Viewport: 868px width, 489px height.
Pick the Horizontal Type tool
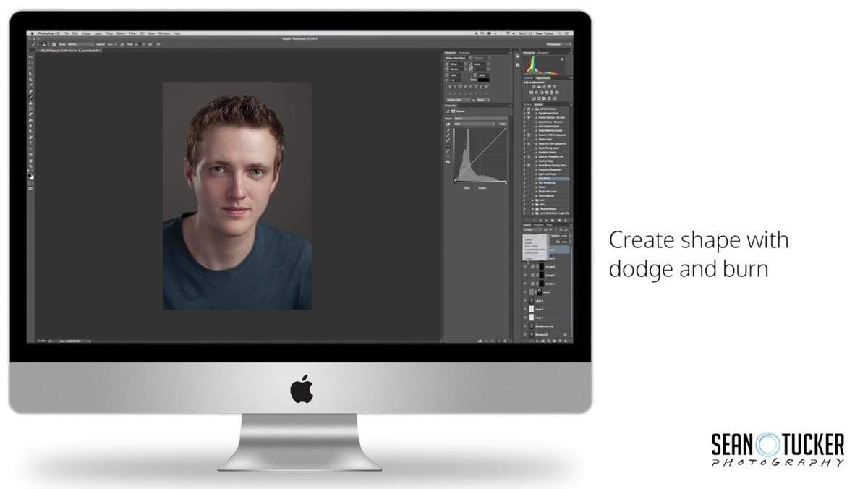tap(30, 143)
